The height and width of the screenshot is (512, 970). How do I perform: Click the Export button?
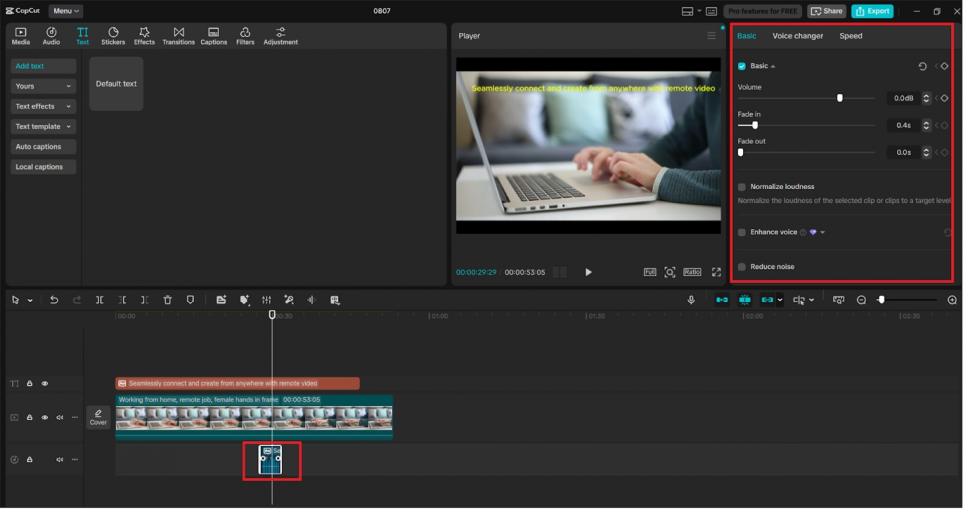(872, 11)
